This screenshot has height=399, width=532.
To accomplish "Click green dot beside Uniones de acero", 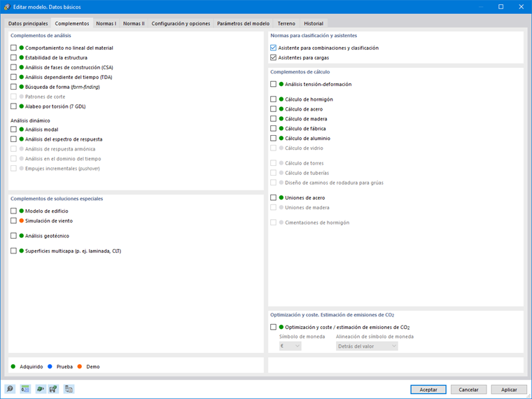I will point(281,197).
